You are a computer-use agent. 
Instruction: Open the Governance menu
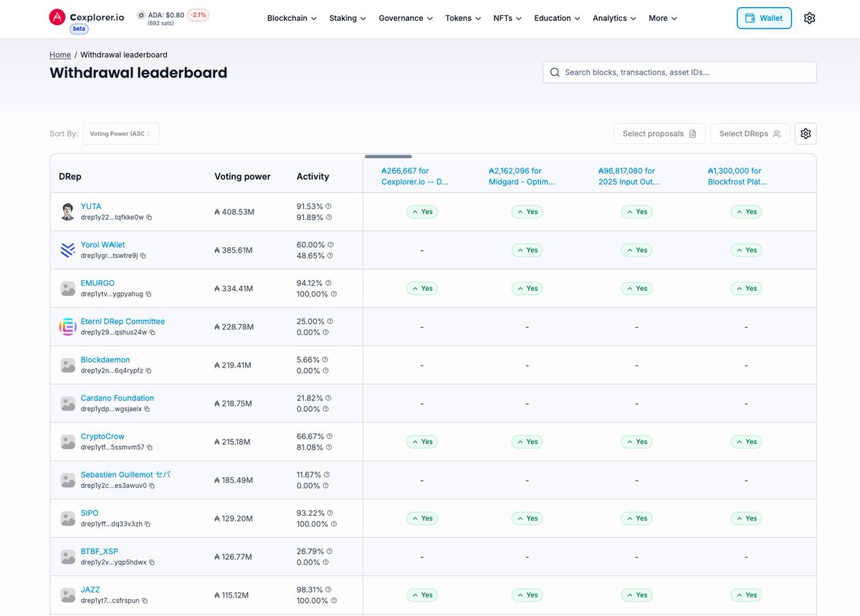tap(406, 18)
